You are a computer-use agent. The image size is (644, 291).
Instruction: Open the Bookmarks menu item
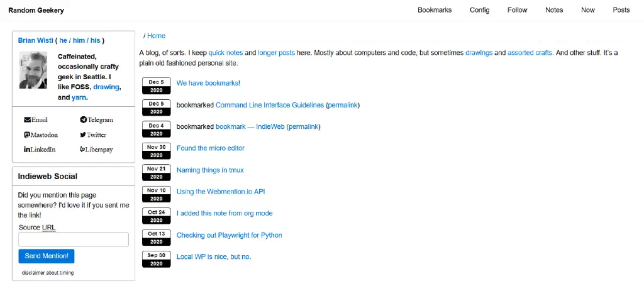(x=435, y=10)
